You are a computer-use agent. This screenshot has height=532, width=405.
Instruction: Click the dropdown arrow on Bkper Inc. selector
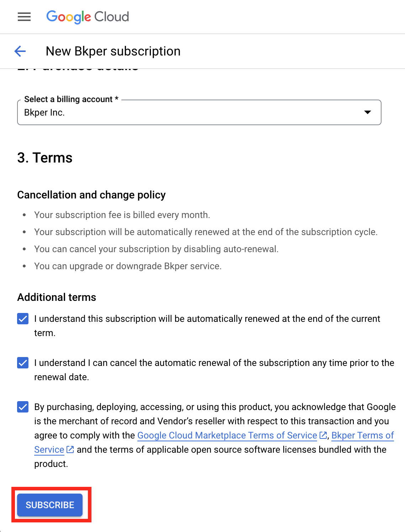click(x=368, y=112)
